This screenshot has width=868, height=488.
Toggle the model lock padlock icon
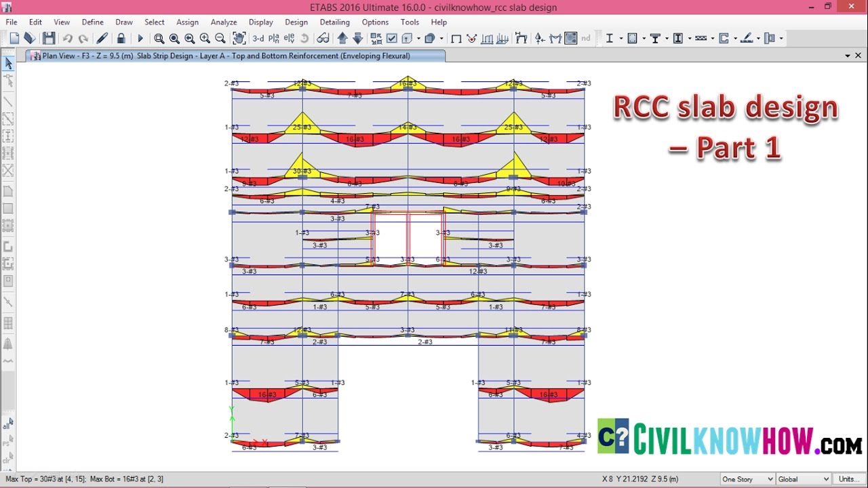pos(121,39)
